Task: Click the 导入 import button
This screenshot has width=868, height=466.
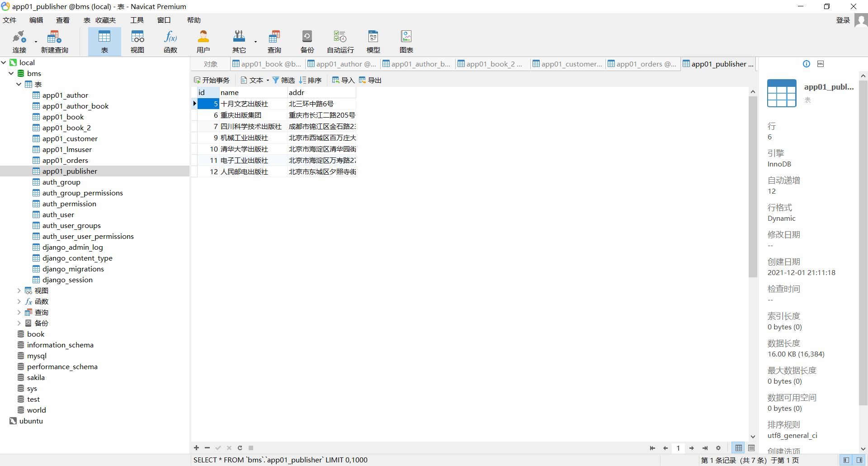Action: [x=343, y=80]
